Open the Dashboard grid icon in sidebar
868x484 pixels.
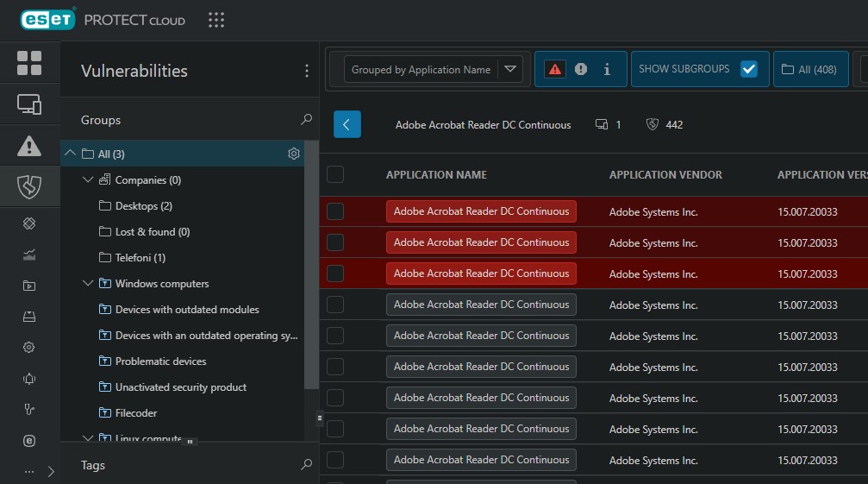click(x=29, y=62)
